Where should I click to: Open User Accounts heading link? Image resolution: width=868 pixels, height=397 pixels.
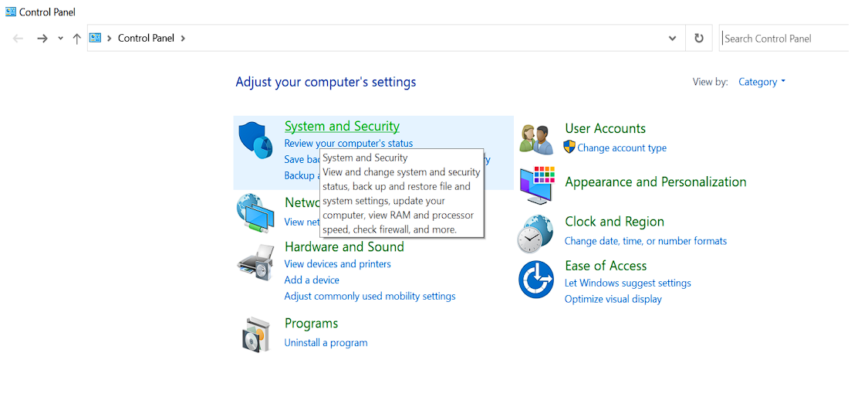[x=605, y=129]
